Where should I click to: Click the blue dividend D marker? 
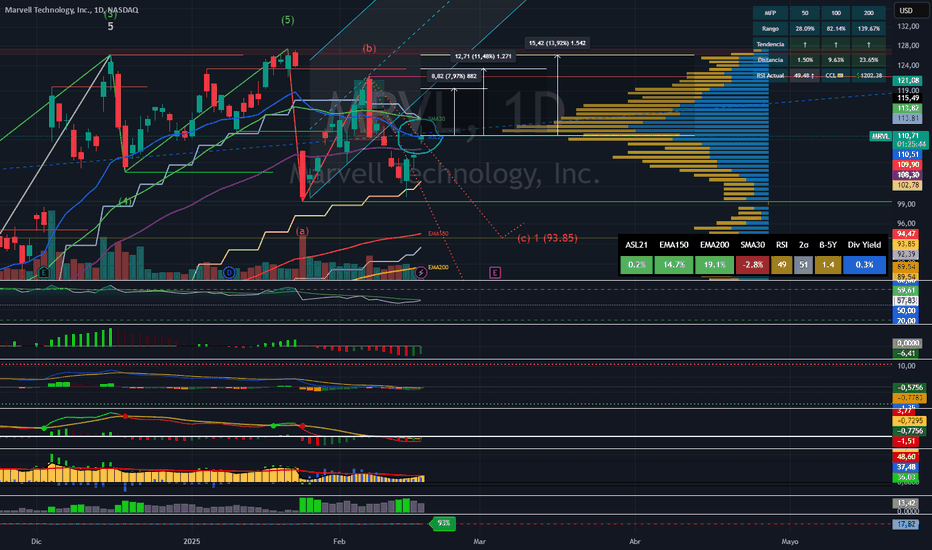click(x=229, y=272)
